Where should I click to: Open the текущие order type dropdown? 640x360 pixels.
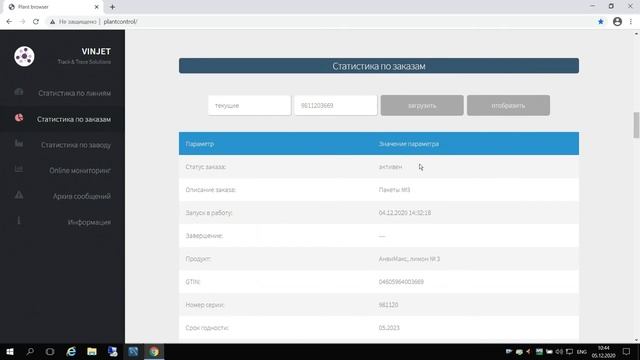[x=249, y=105]
